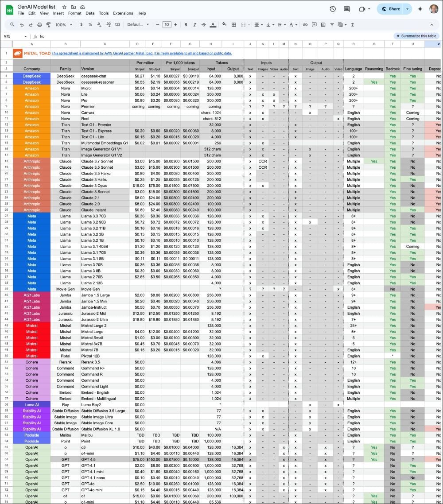Open the zoom level dropdown
The width and height of the screenshot is (443, 504).
tap(64, 25)
